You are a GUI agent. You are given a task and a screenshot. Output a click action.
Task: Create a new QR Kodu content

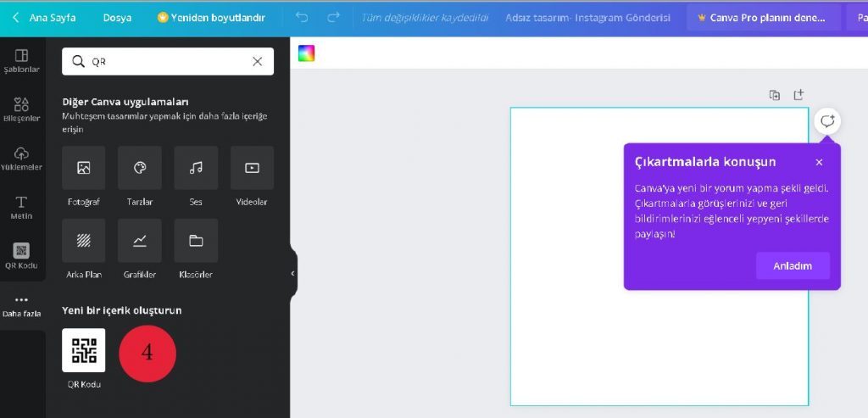[x=83, y=350]
